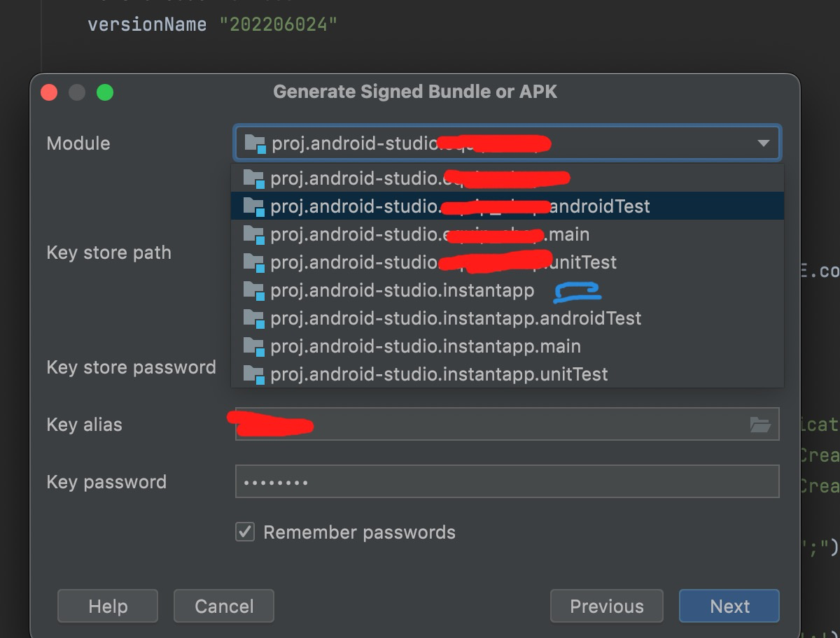Toggle the Remember passwords checkbox
Screen dimensions: 840x638
[245, 532]
